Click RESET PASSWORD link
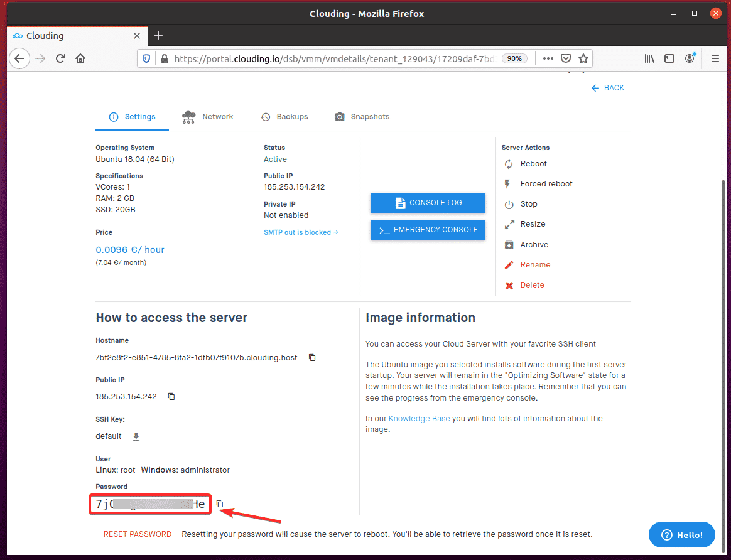Screen dimensions: 731x560 tap(138, 534)
